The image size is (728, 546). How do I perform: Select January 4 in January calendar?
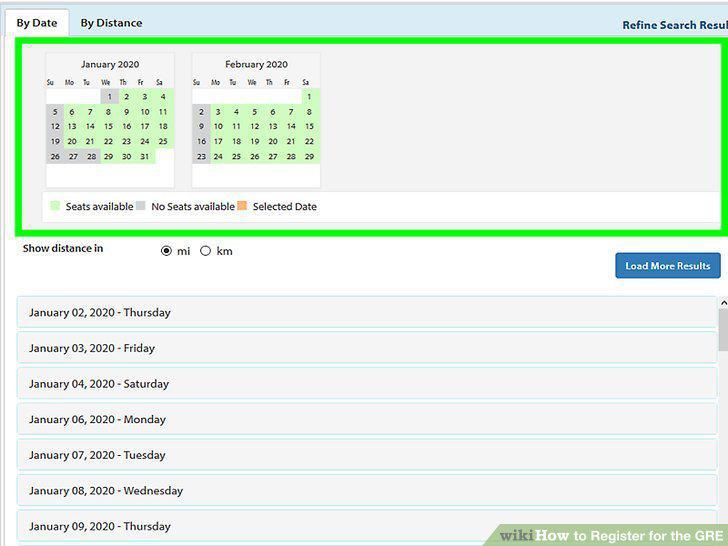(163, 97)
